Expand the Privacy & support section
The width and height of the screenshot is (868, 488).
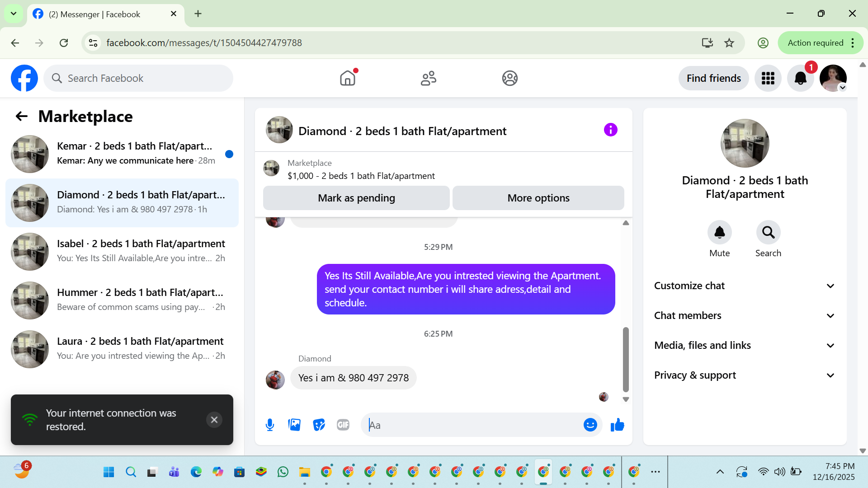pos(745,375)
